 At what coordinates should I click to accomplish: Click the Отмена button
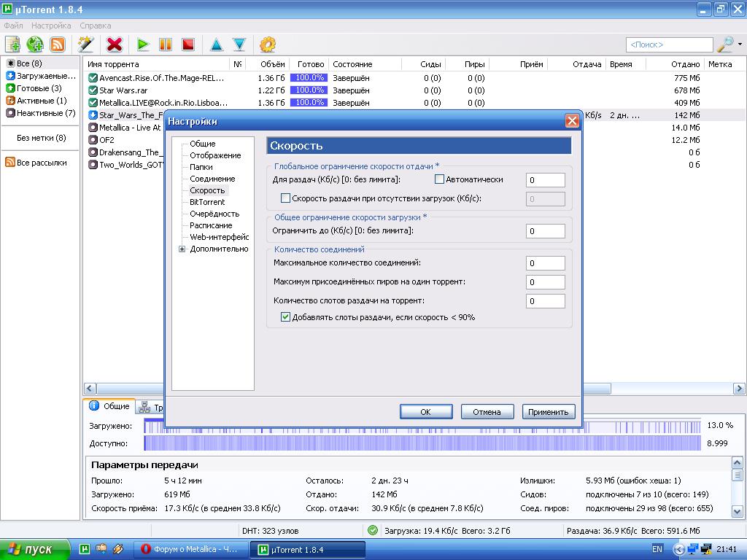(487, 412)
